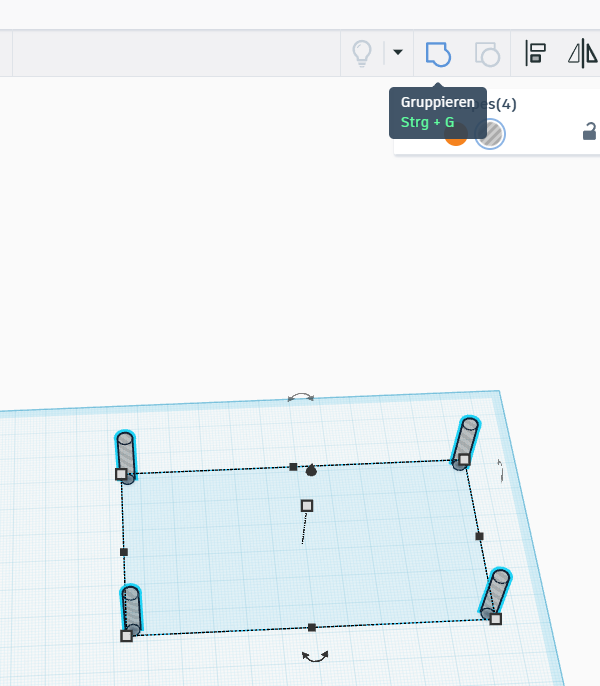Click the right edge black midpoint handle

tap(479, 536)
